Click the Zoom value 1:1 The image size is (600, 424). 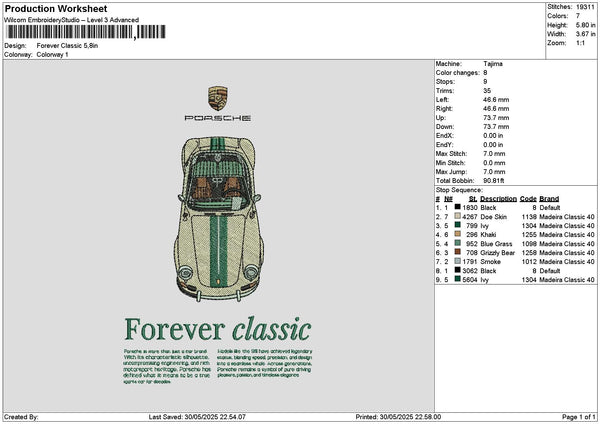(580, 43)
